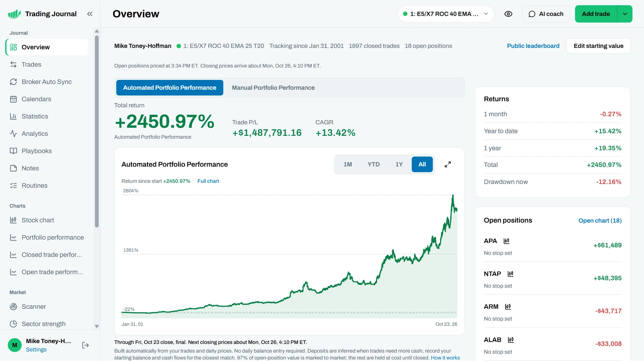Select the YTD chart range
The width and height of the screenshot is (644, 361).
click(374, 164)
